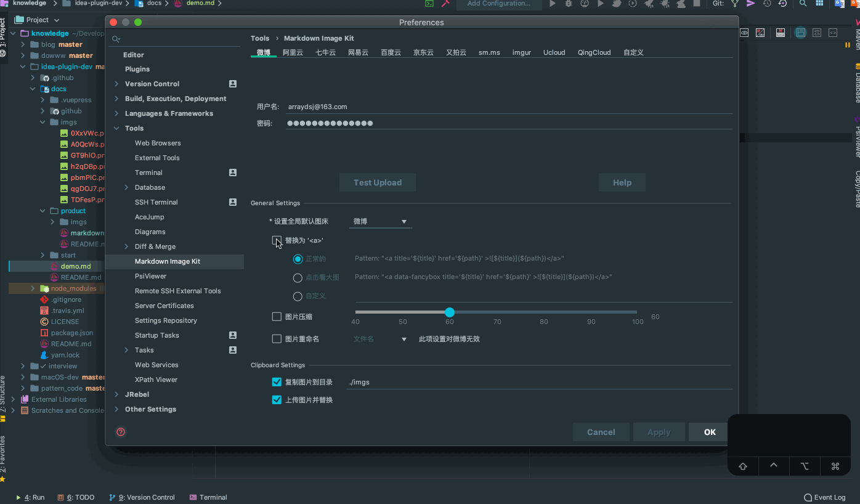Viewport: 860px width, 504px height.
Task: Enable the 替换为 '<a>' checkbox
Action: (x=277, y=240)
